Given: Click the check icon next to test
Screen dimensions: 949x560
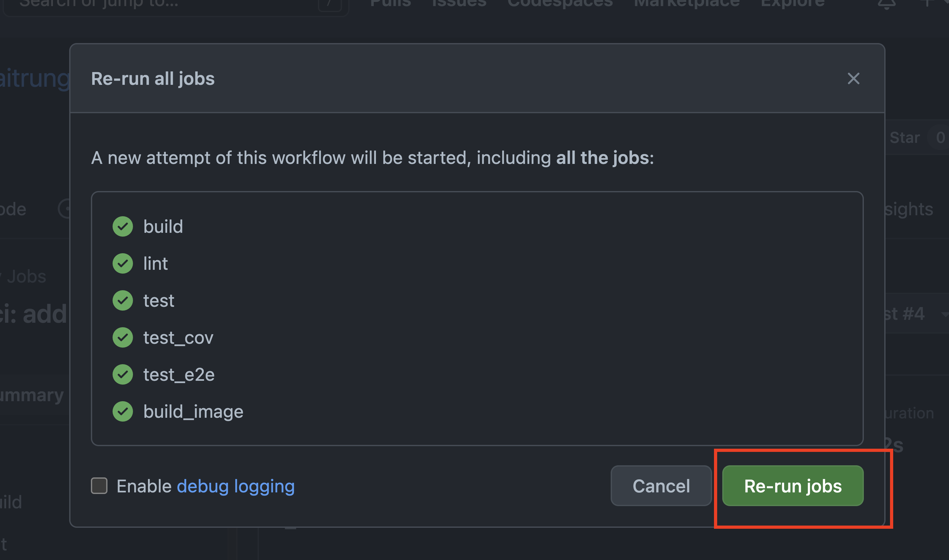Looking at the screenshot, I should point(122,300).
